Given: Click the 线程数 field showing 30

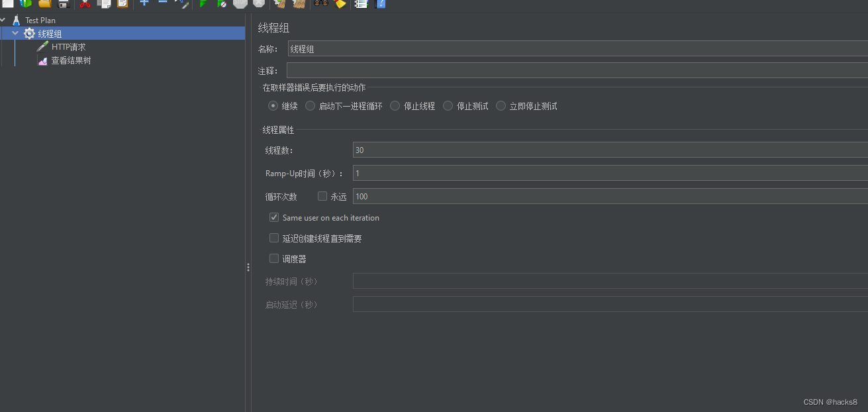Looking at the screenshot, I should (x=610, y=150).
